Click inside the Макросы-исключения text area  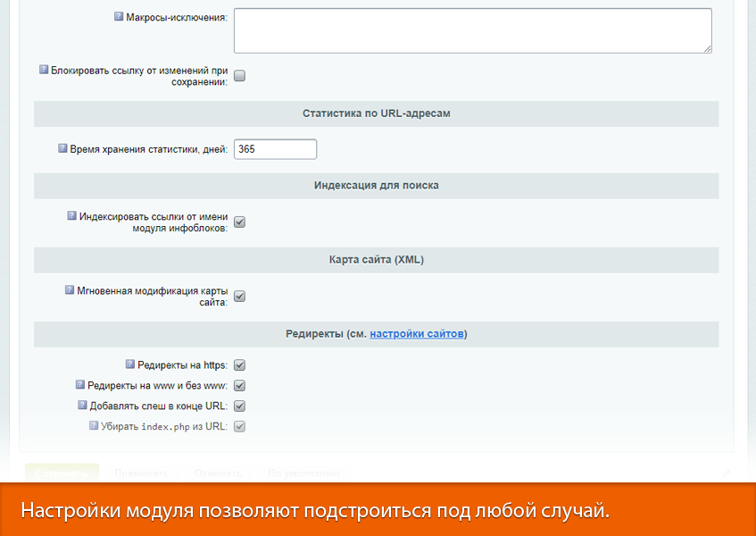(471, 29)
